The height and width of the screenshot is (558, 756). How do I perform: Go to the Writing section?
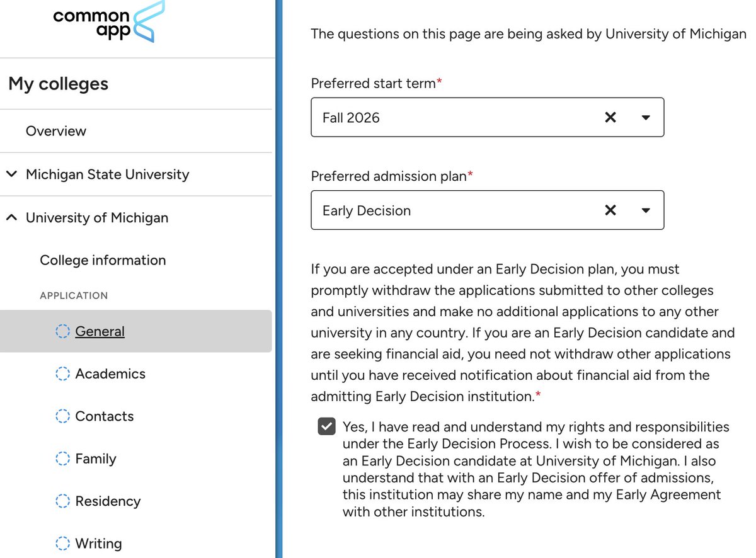[98, 544]
